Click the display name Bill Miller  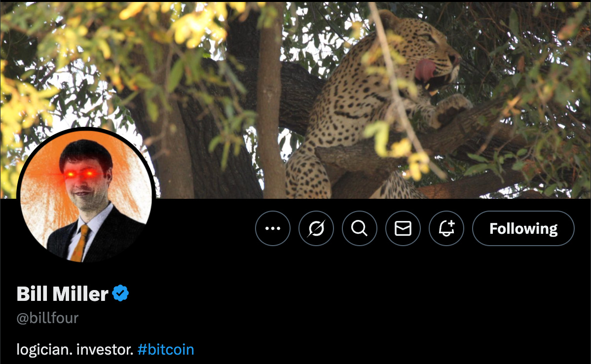tap(63, 293)
